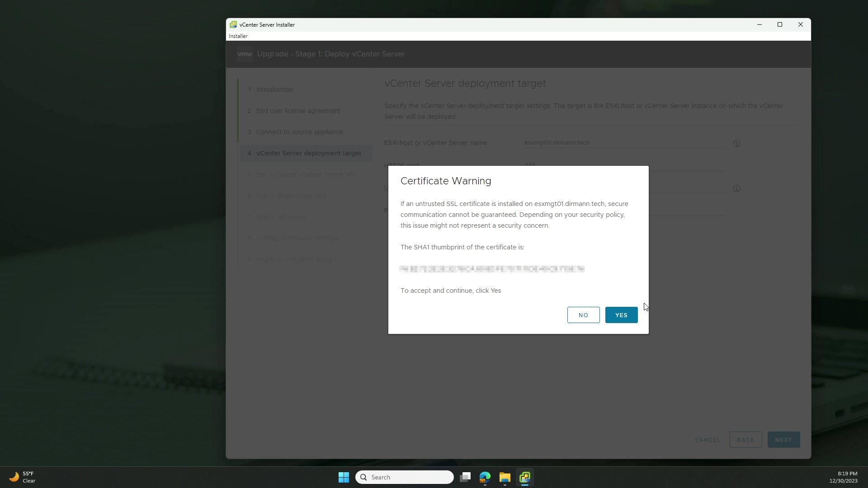Click 'To accept and continue, click Yes' text

[x=451, y=291]
